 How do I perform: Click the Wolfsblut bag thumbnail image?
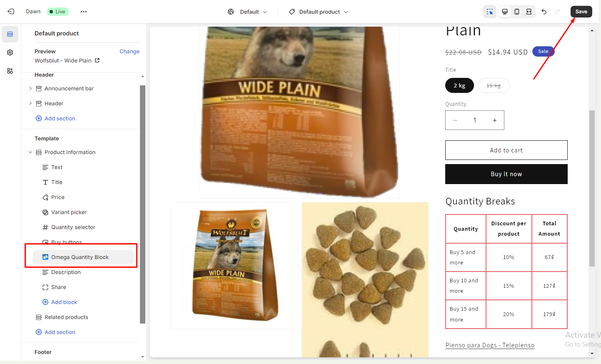click(x=234, y=266)
